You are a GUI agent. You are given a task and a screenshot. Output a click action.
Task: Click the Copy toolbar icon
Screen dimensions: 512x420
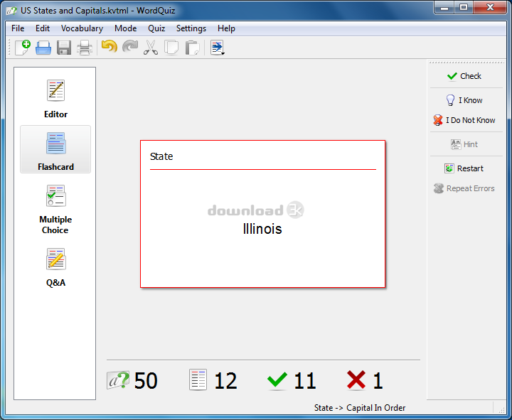171,48
